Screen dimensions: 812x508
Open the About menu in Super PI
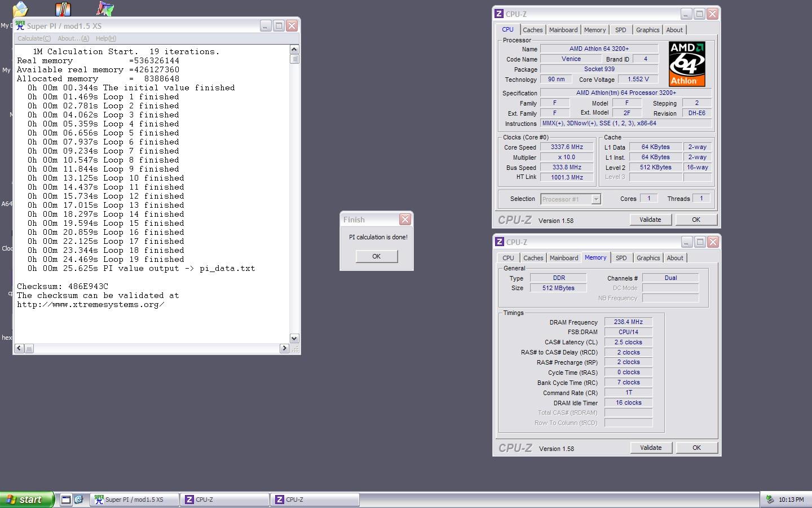point(73,38)
